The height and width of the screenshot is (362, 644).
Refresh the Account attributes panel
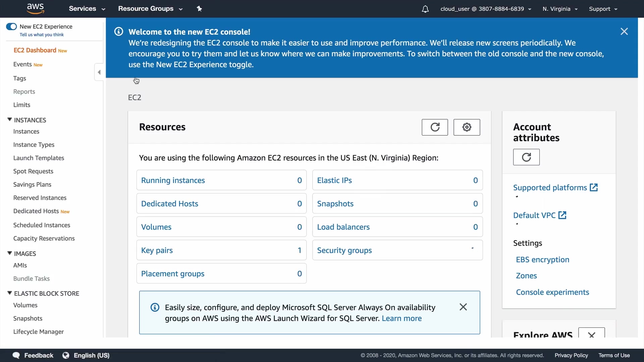[x=526, y=157]
